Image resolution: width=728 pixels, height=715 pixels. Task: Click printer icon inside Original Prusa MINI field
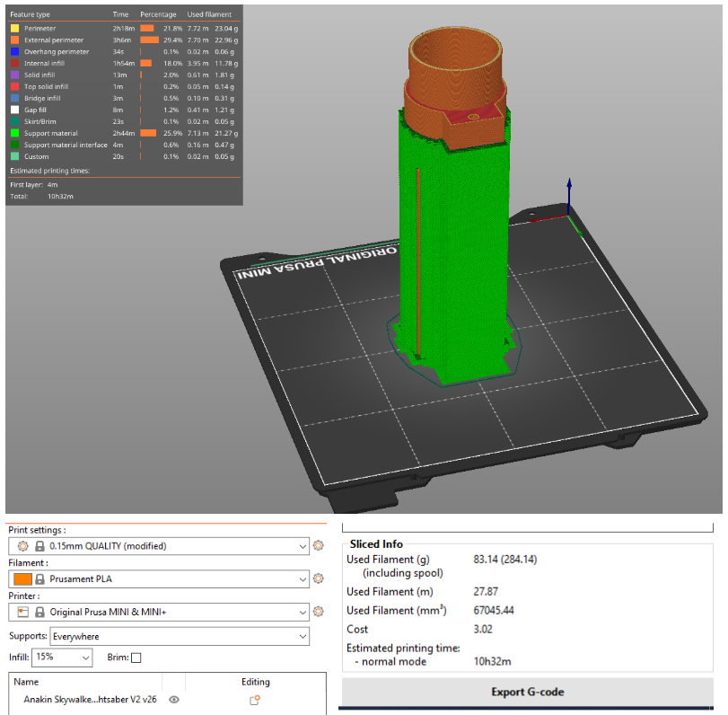(22, 612)
